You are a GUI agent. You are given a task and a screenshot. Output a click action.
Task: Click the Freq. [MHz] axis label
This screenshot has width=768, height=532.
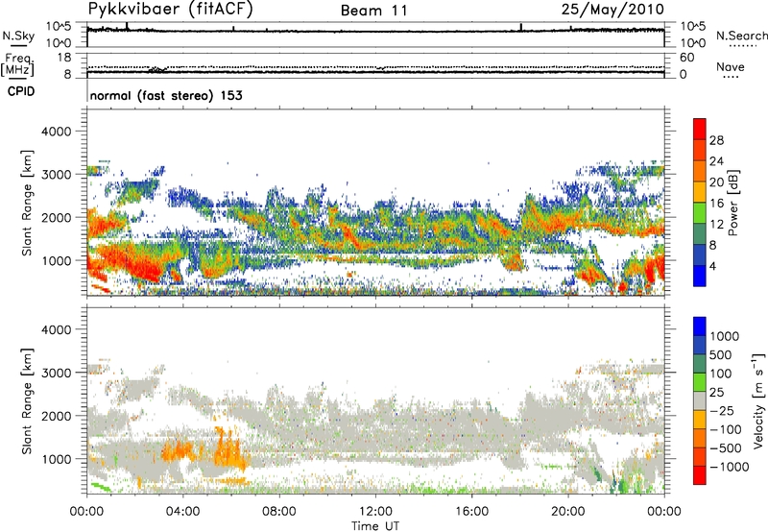click(x=18, y=65)
